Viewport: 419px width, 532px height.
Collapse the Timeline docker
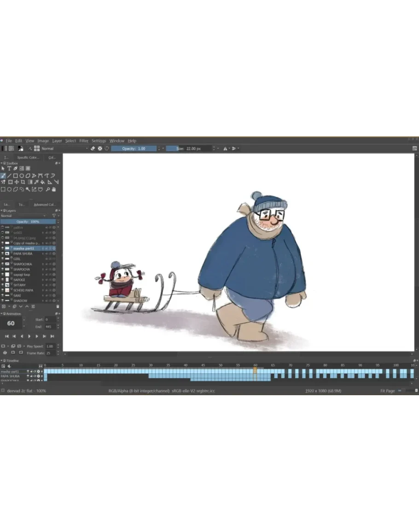pos(1,361)
